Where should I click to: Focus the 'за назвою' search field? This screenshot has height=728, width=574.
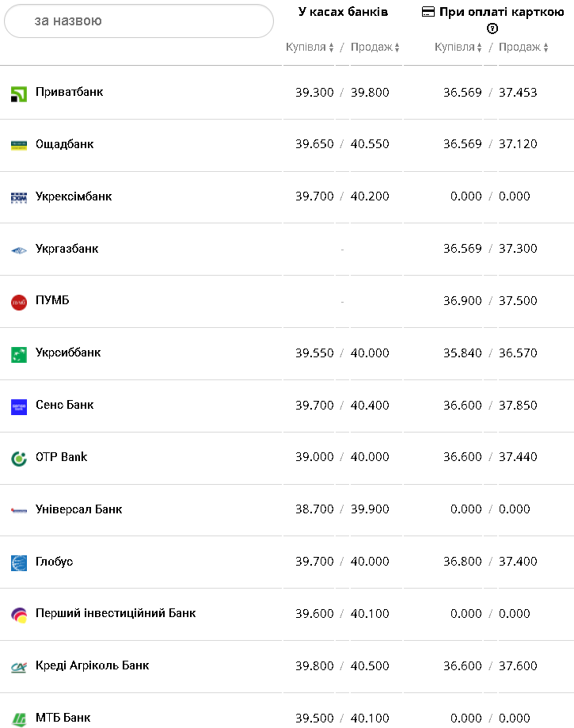[x=139, y=21]
